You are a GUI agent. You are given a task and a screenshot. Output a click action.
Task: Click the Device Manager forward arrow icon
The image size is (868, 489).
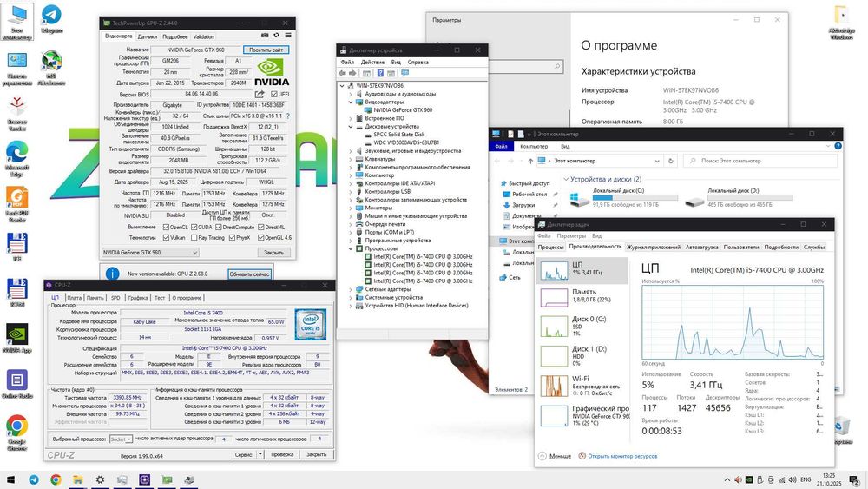click(x=352, y=73)
